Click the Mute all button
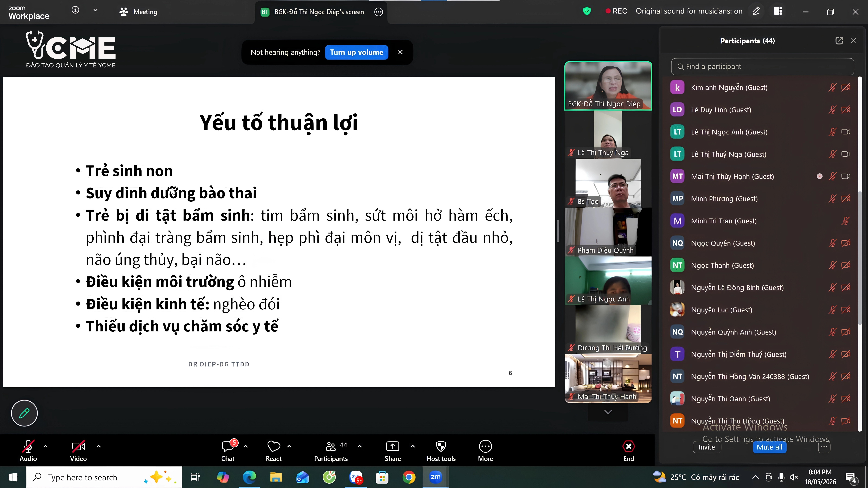This screenshot has width=868, height=488. pyautogui.click(x=770, y=447)
